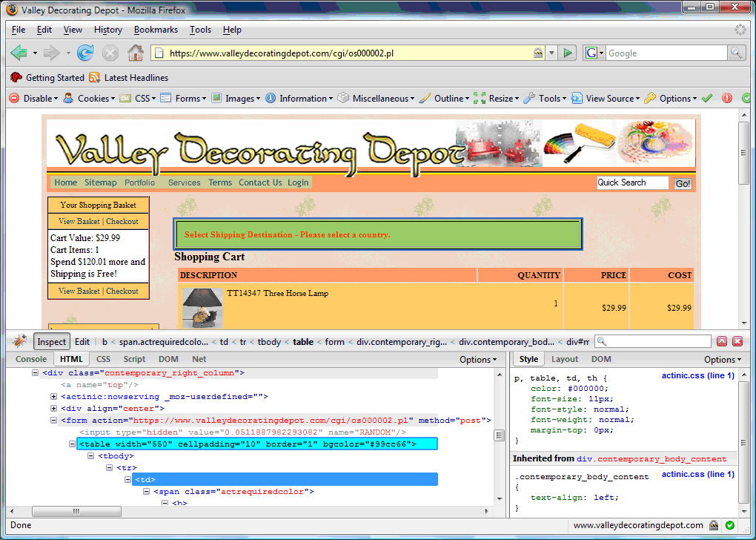The height and width of the screenshot is (540, 756).
Task: Toggle the Firebug Inspect button
Action: click(x=52, y=342)
